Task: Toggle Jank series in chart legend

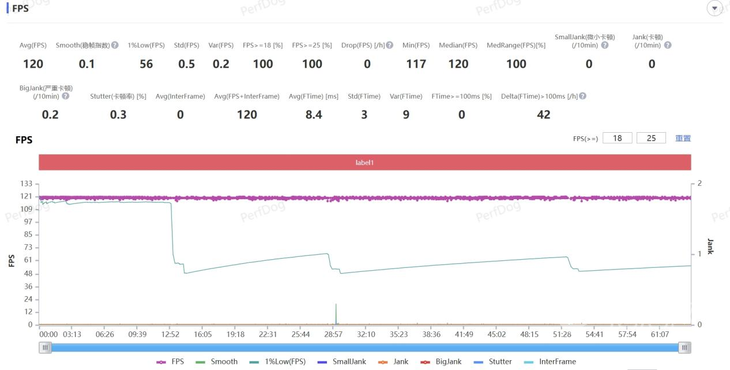Action: click(x=393, y=362)
